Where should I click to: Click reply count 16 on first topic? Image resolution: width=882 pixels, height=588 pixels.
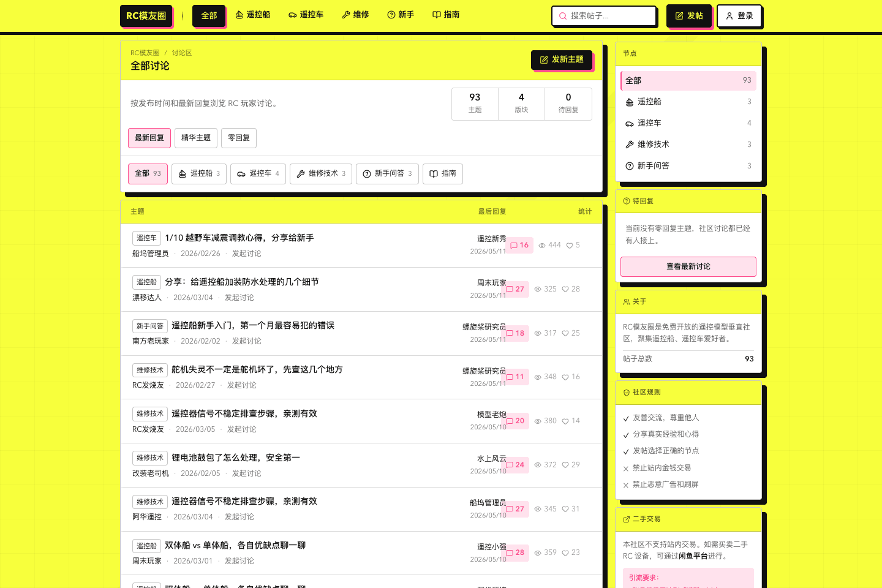point(519,245)
